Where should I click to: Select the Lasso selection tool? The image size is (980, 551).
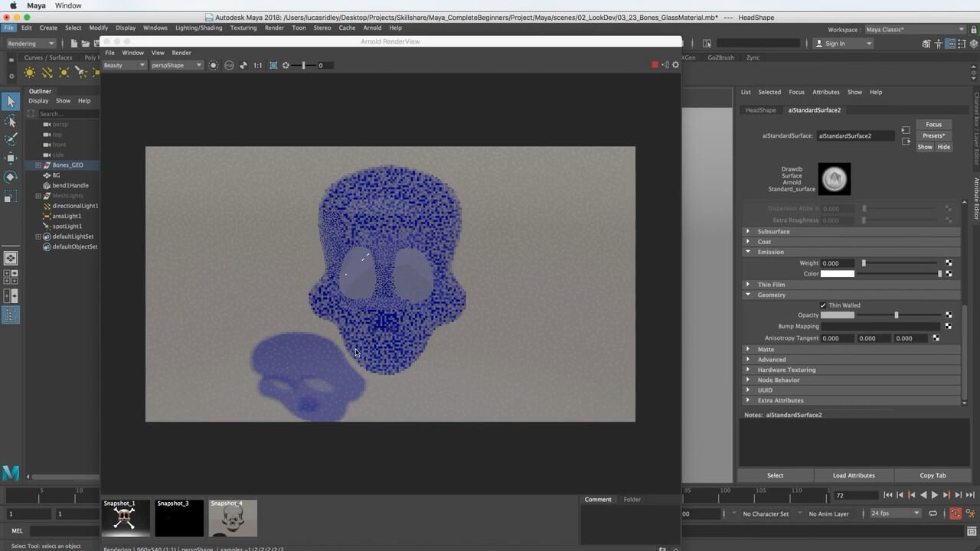(x=11, y=121)
